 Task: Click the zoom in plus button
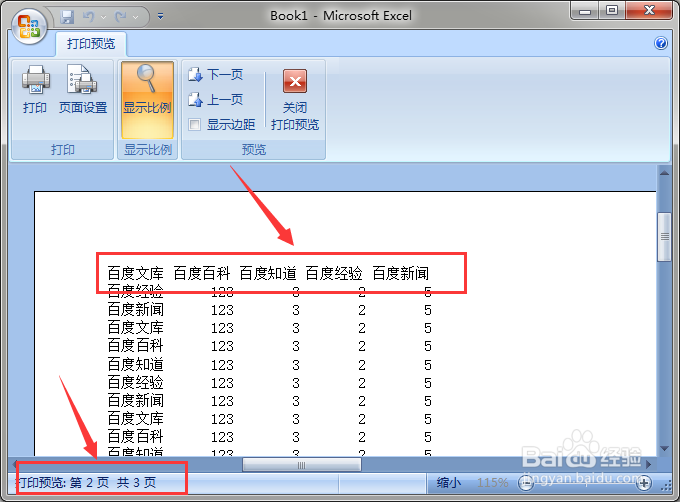(x=644, y=483)
